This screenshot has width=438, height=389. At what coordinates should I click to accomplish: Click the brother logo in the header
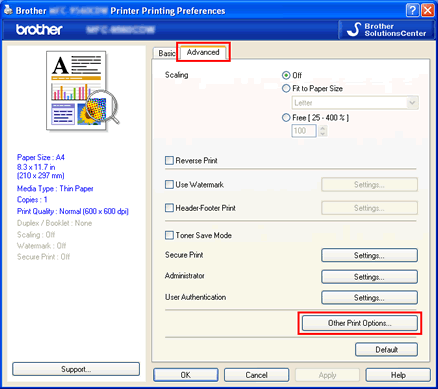39,30
